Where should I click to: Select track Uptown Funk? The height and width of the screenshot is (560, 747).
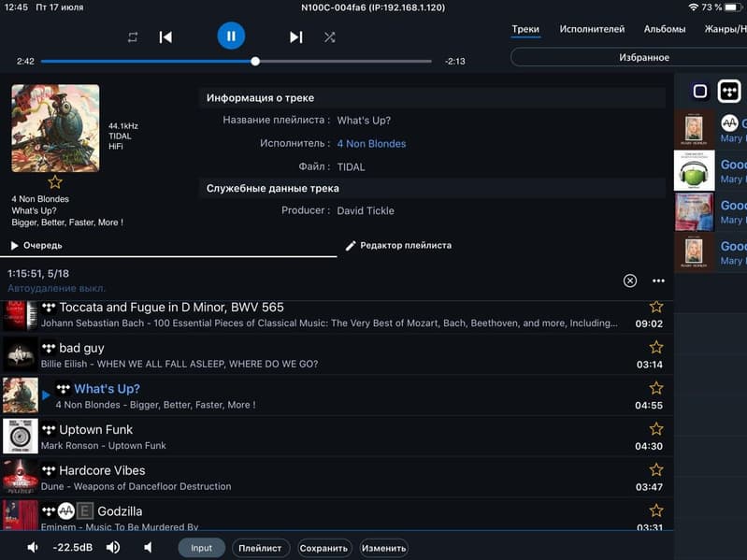click(337, 438)
